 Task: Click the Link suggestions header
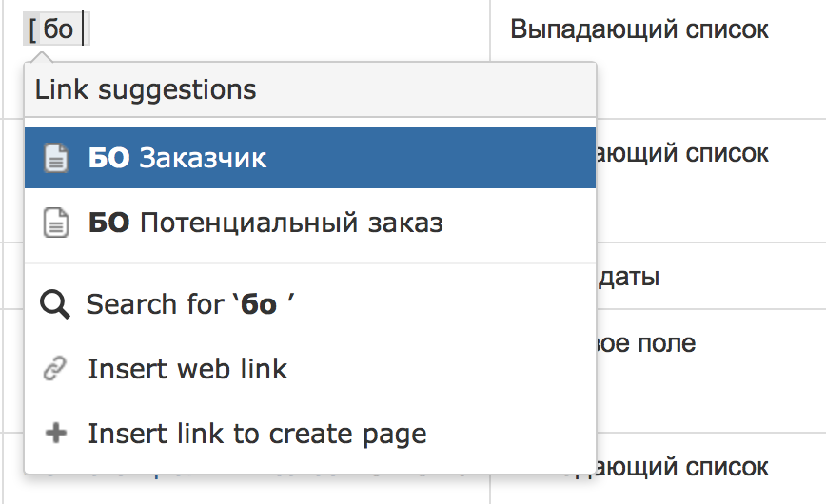(x=146, y=90)
